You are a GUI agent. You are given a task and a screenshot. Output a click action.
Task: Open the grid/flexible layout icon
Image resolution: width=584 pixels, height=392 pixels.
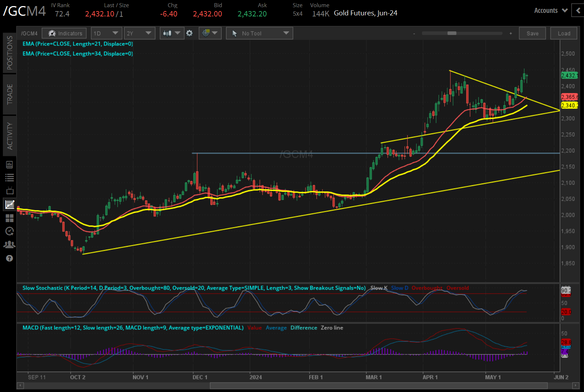[10, 218]
